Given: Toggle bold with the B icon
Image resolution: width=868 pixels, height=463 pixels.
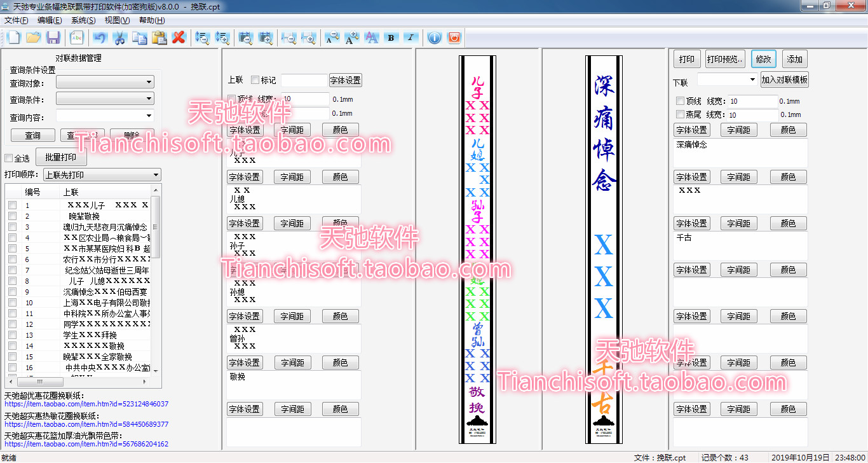Looking at the screenshot, I should (x=391, y=38).
